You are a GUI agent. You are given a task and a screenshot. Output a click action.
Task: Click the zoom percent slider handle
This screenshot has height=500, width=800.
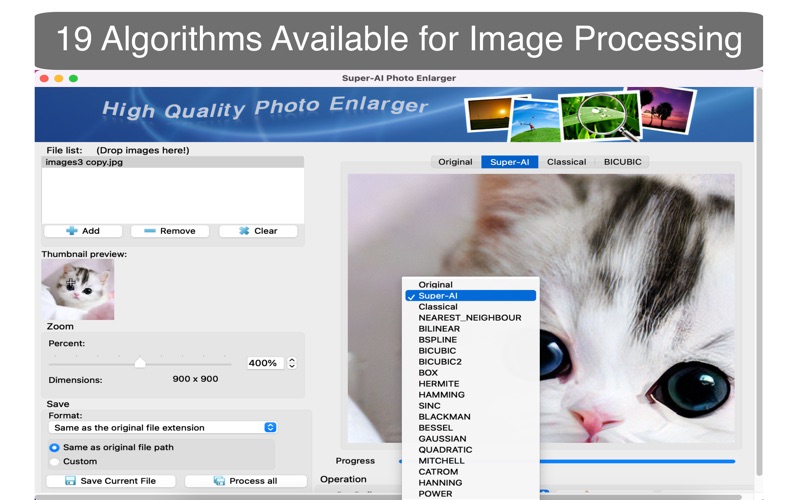[140, 363]
